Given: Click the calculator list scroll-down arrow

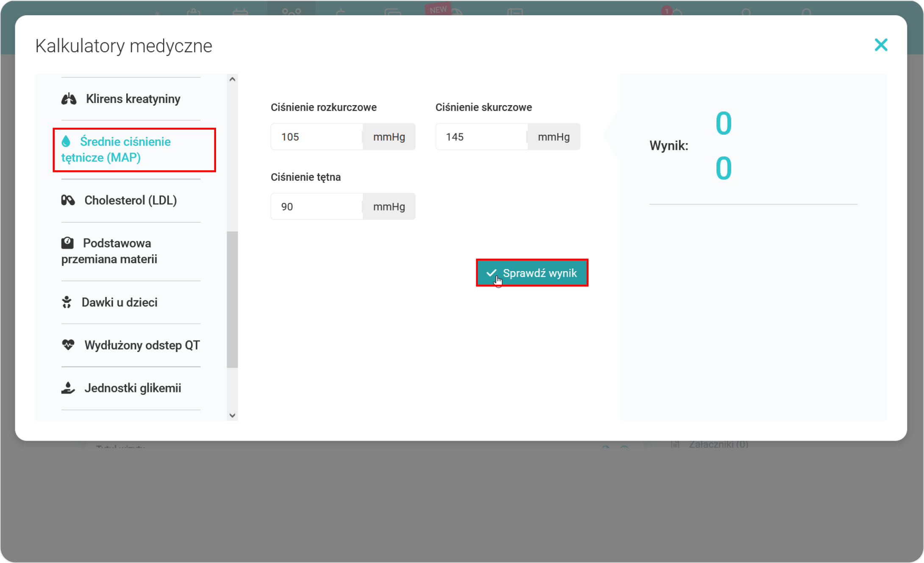Looking at the screenshot, I should pos(232,415).
